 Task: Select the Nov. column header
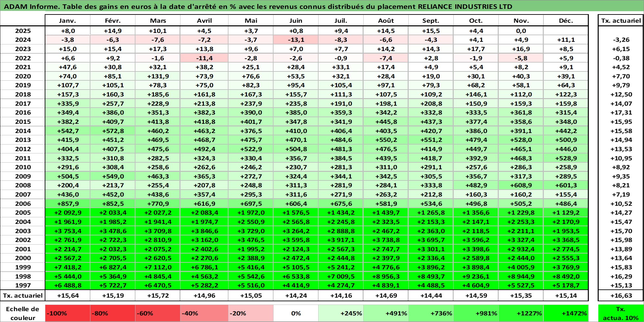tap(521, 20)
